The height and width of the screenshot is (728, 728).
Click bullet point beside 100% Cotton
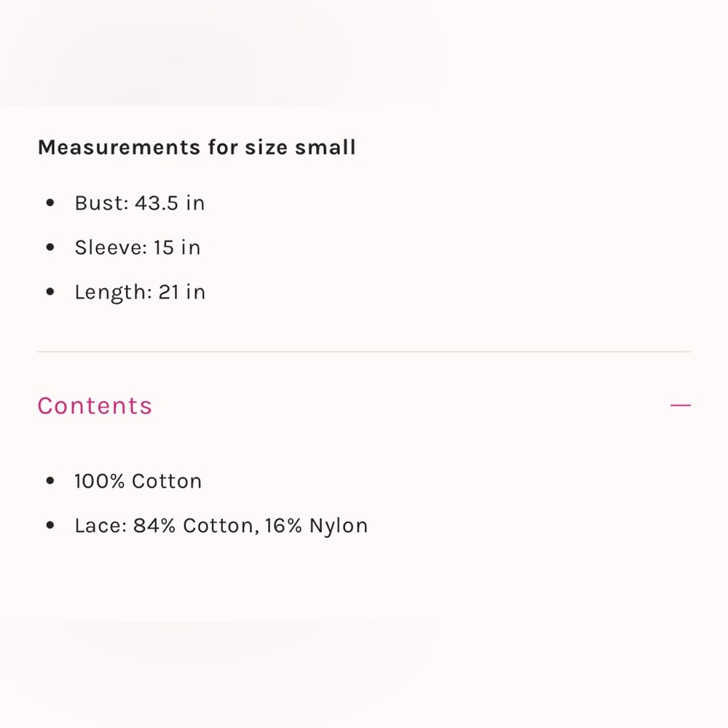pos(50,480)
